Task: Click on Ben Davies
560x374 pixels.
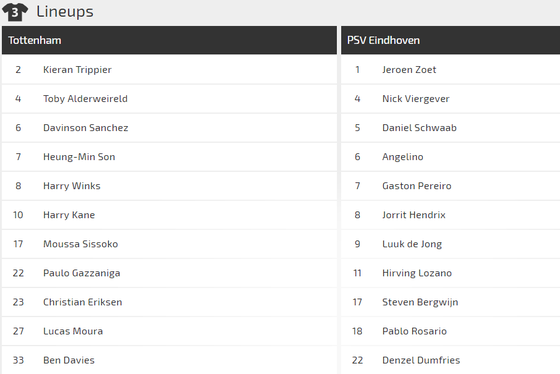Action: [x=69, y=360]
